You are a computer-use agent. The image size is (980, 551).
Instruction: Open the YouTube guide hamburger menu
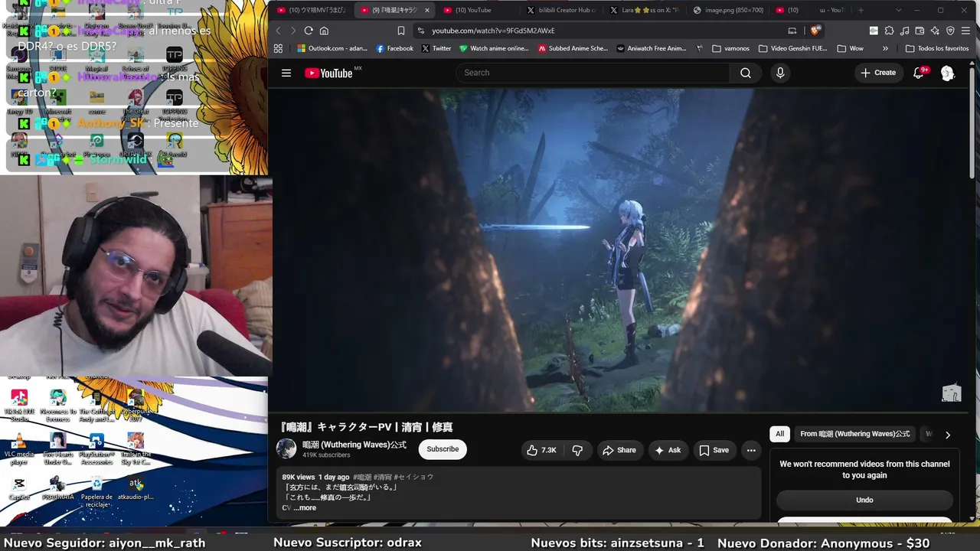[286, 73]
